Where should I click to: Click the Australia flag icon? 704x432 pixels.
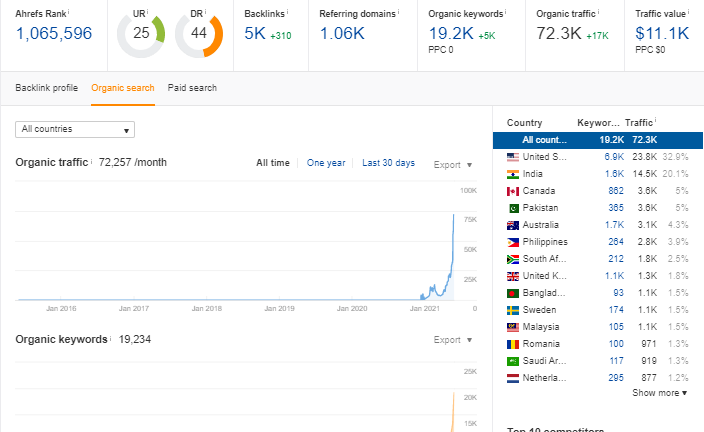[513, 225]
